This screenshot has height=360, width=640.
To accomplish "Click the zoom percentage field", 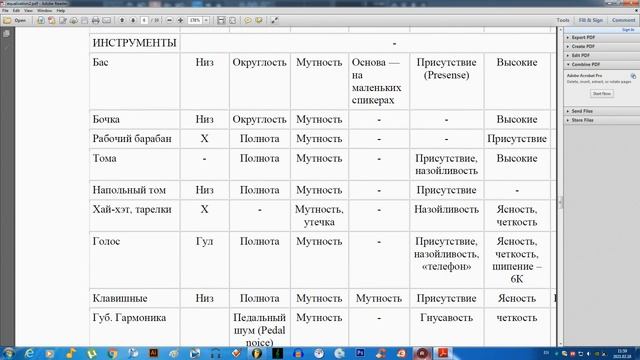I will pyautogui.click(x=195, y=20).
